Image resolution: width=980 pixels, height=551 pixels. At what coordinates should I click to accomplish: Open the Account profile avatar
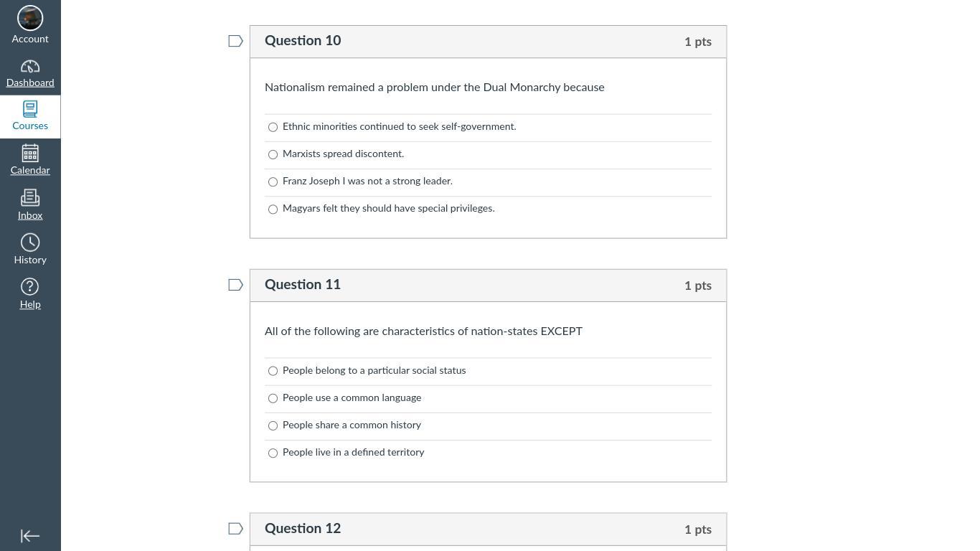(30, 18)
